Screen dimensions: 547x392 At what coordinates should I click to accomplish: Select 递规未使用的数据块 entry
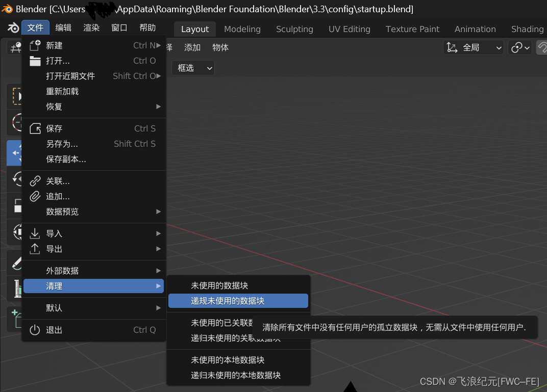pyautogui.click(x=238, y=301)
